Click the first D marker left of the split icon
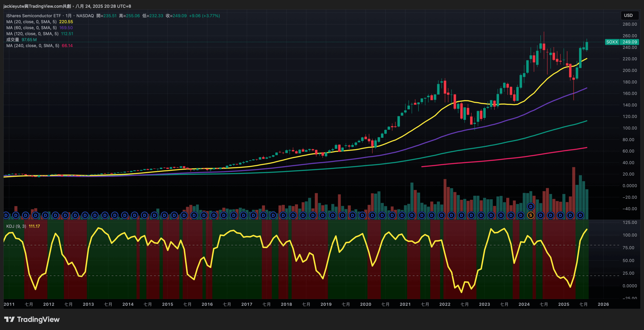 [x=521, y=215]
